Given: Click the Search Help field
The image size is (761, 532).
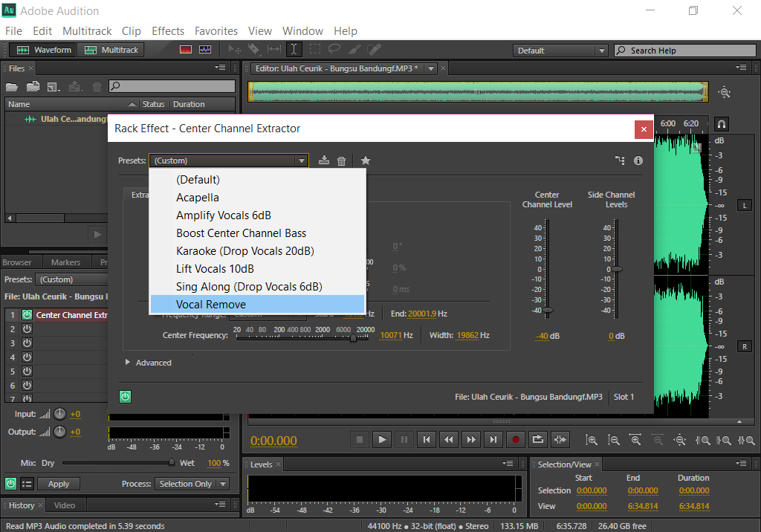Looking at the screenshot, I should (x=685, y=51).
